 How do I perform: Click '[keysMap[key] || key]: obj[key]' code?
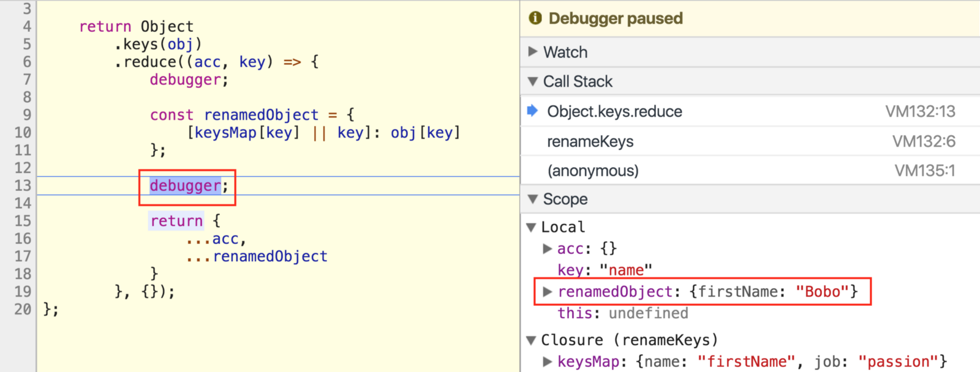click(x=323, y=133)
